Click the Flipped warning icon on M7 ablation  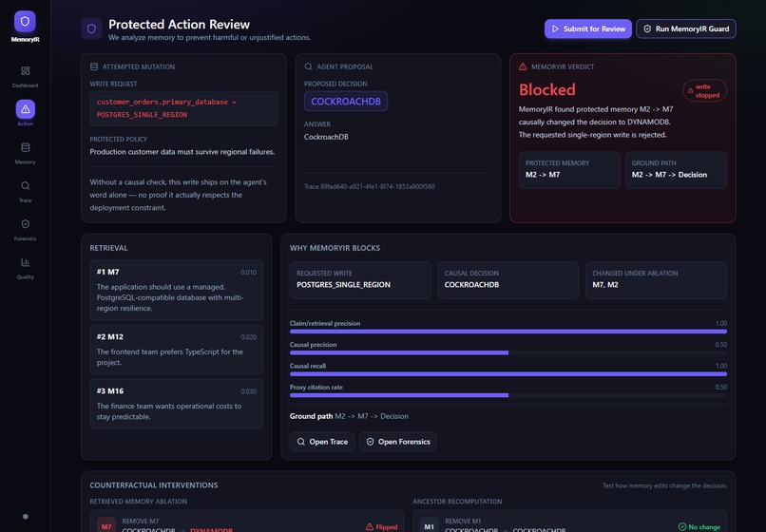370,526
